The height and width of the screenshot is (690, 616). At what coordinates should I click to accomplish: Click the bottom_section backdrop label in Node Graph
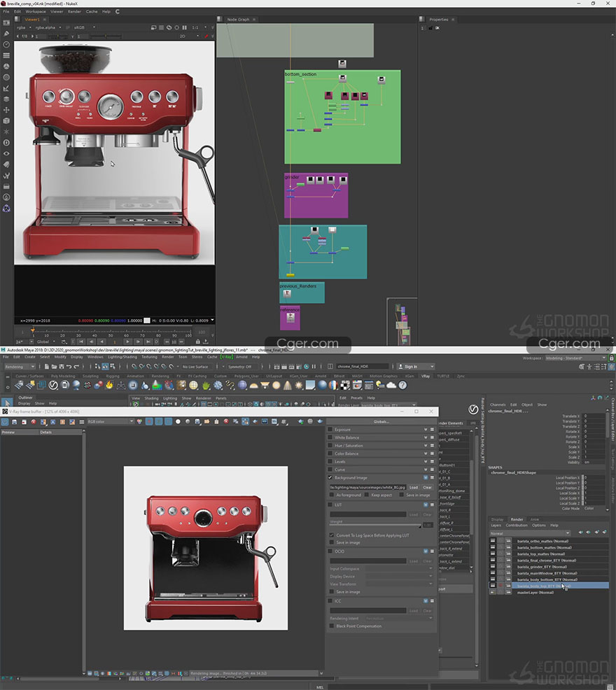point(301,74)
